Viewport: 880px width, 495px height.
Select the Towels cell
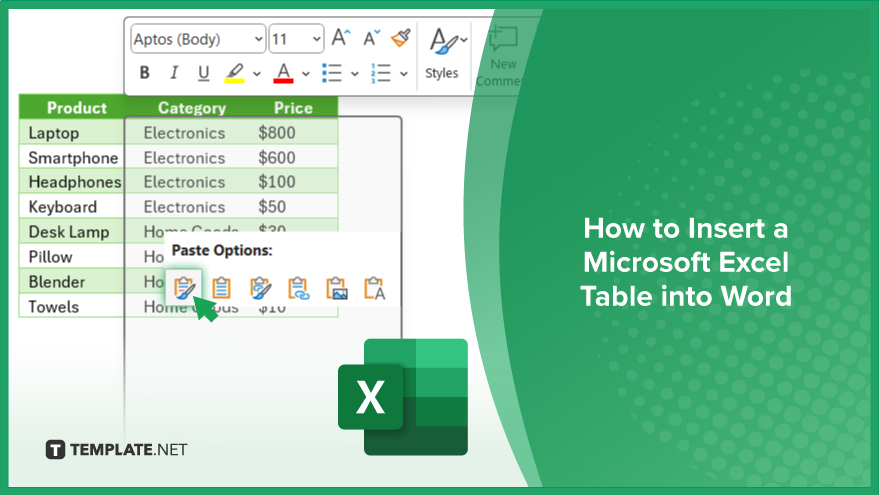coord(72,306)
